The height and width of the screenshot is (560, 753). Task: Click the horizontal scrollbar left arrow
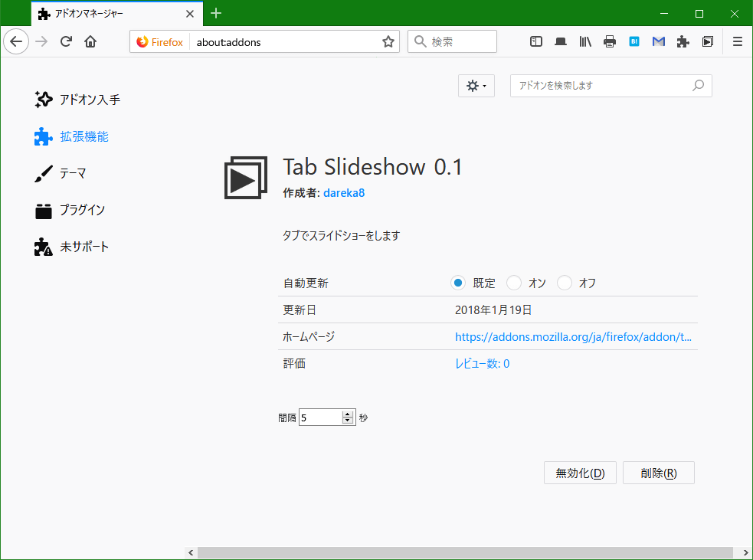click(191, 553)
